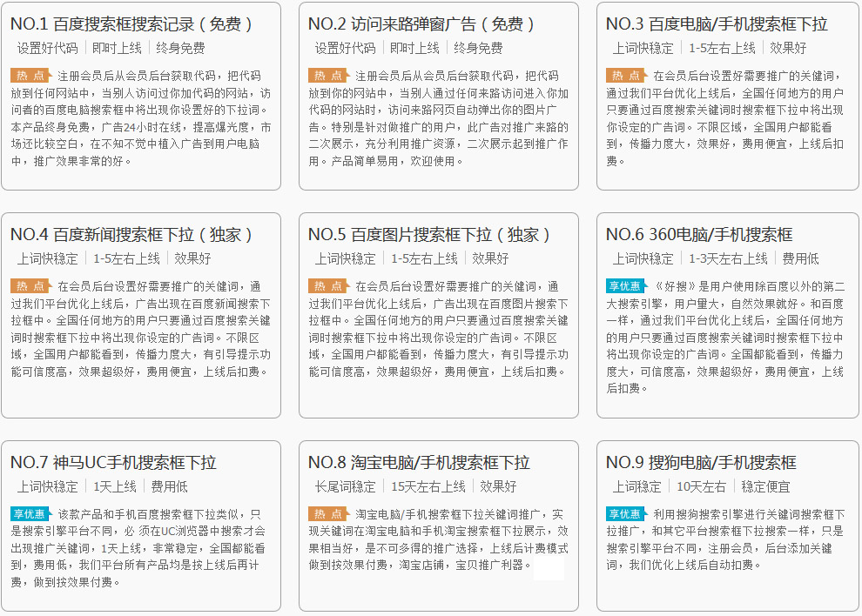The width and height of the screenshot is (862, 616).
Task: Click the NO.7 神马UC手机搜索框下拉 heading
Action: click(x=113, y=463)
